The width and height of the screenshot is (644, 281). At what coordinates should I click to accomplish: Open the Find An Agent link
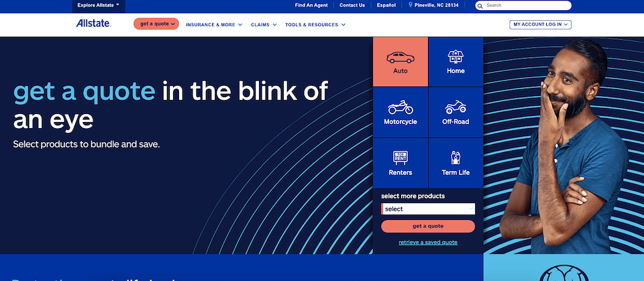311,5
